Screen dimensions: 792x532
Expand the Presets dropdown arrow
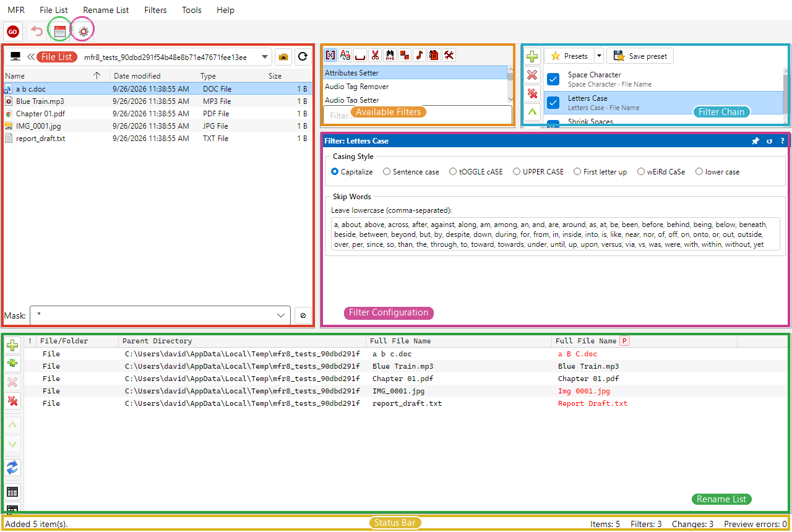pyautogui.click(x=599, y=56)
